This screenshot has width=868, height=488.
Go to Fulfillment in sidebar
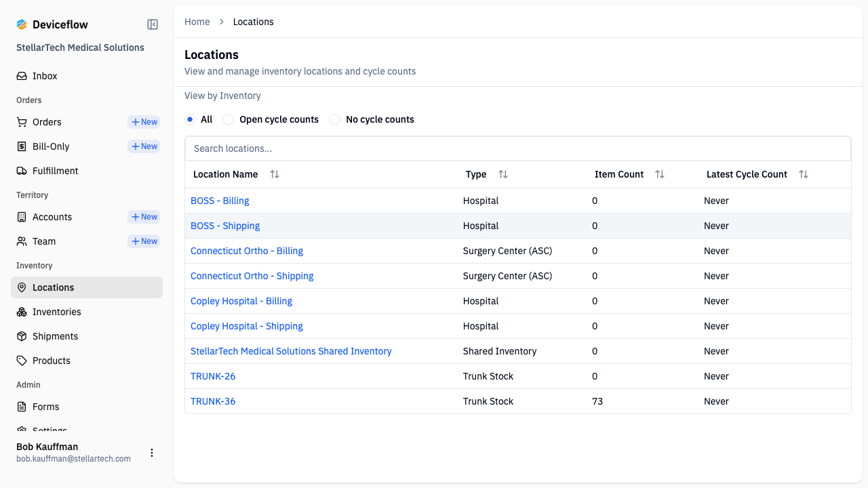[x=87, y=171]
